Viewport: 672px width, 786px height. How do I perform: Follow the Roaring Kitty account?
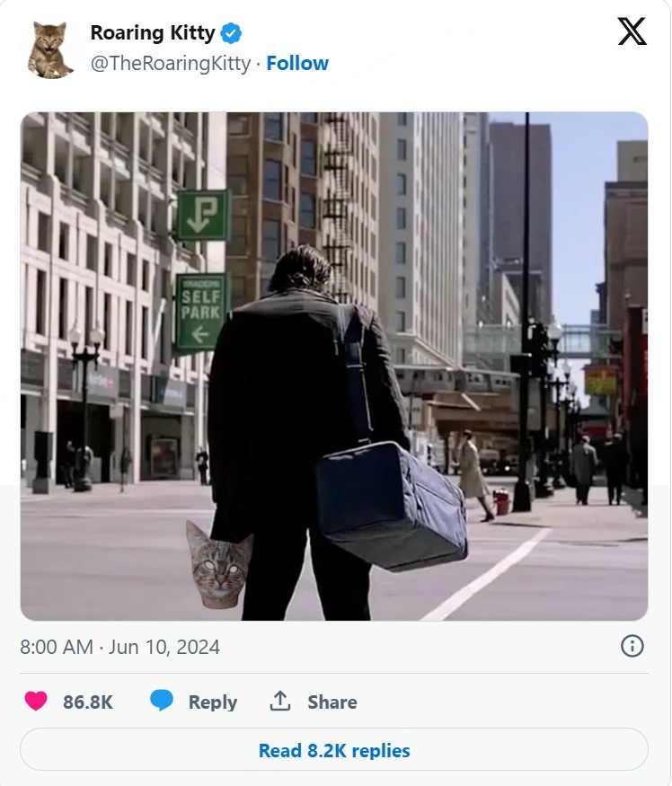click(x=297, y=64)
